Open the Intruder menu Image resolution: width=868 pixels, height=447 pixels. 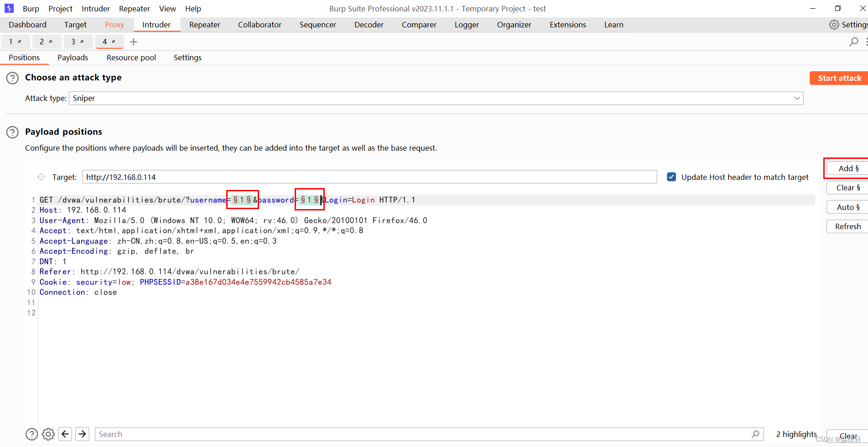coord(96,9)
